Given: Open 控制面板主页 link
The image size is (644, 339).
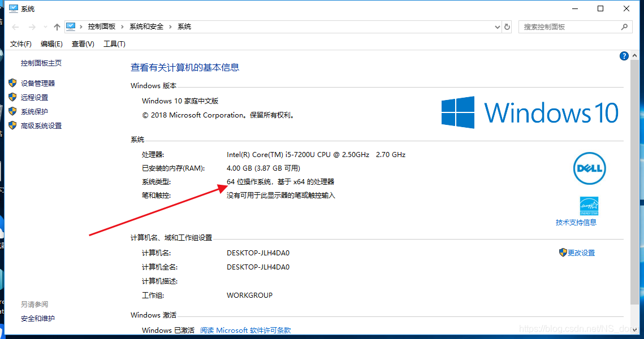Looking at the screenshot, I should [41, 63].
